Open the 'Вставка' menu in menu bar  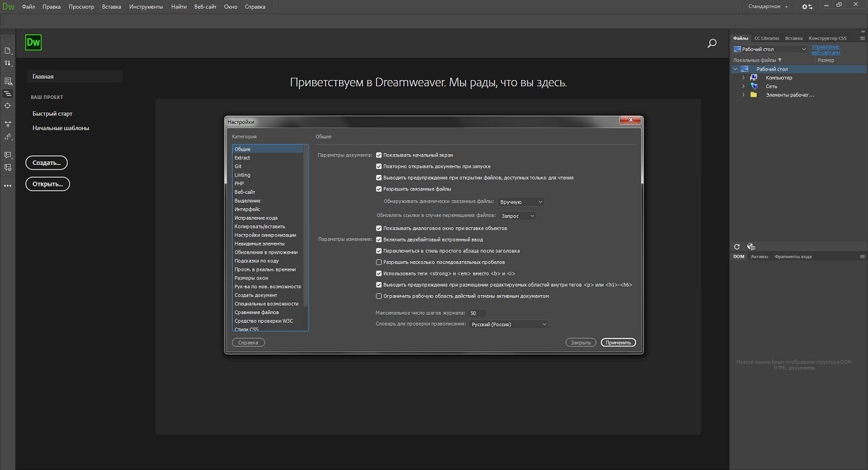click(x=111, y=7)
